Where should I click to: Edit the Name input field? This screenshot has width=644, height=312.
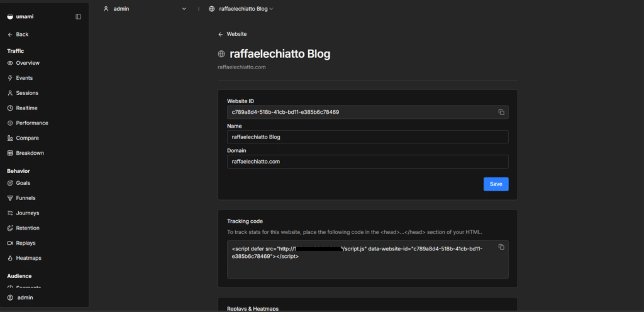click(367, 137)
